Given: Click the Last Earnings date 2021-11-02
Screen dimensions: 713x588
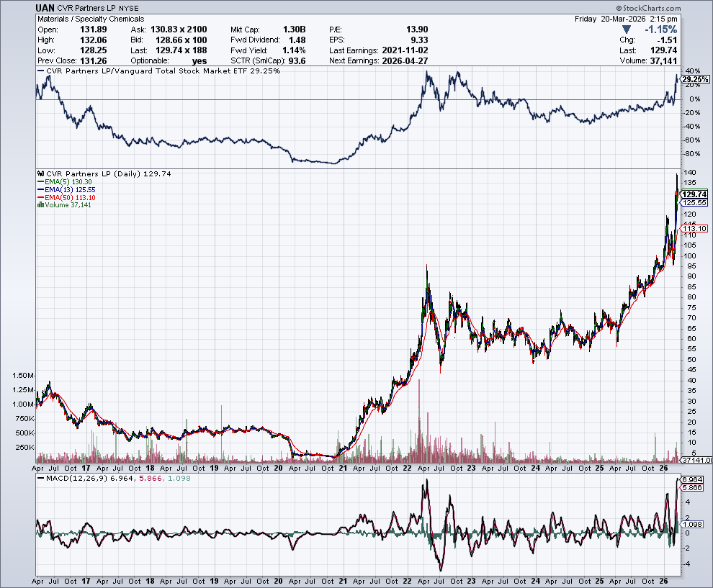Looking at the screenshot, I should 405,50.
